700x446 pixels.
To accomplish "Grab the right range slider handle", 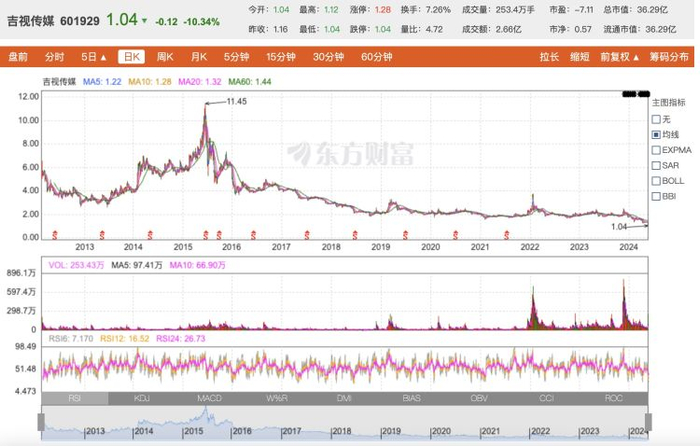I will 648,422.
